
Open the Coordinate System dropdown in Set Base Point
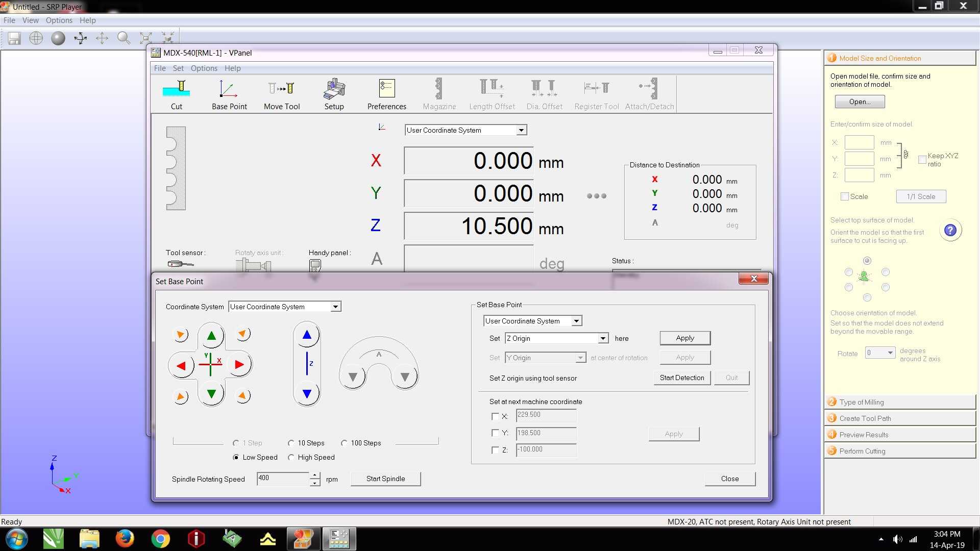click(x=335, y=307)
